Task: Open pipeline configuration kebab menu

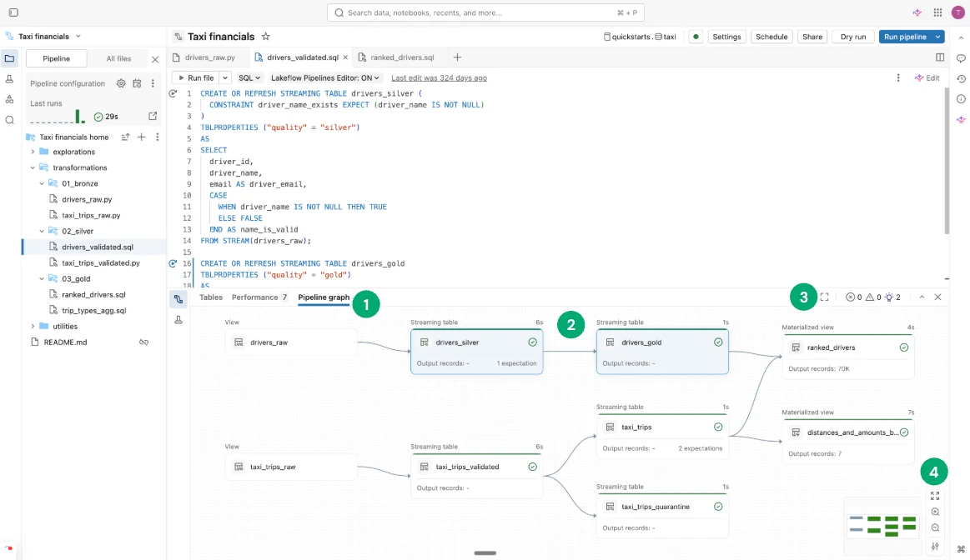Action: pos(153,83)
